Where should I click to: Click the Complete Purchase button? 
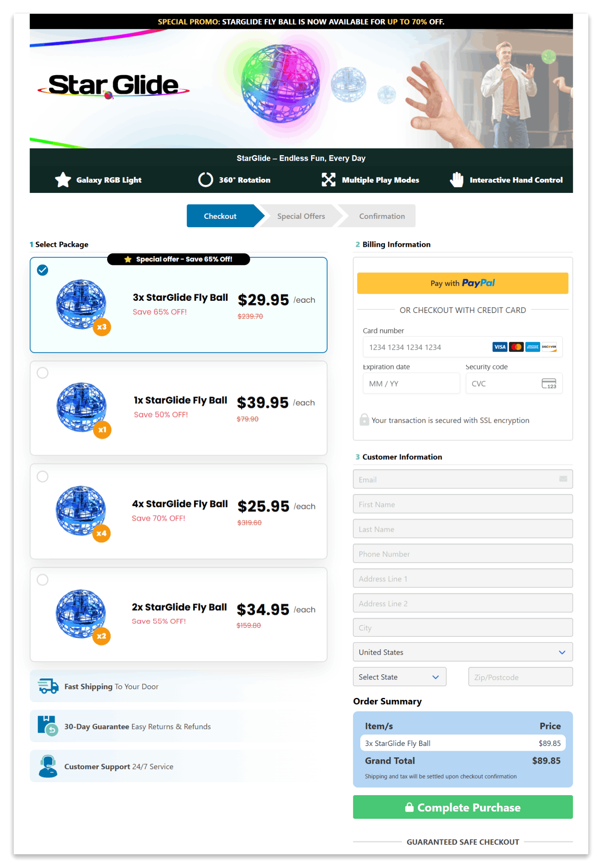pos(463,807)
